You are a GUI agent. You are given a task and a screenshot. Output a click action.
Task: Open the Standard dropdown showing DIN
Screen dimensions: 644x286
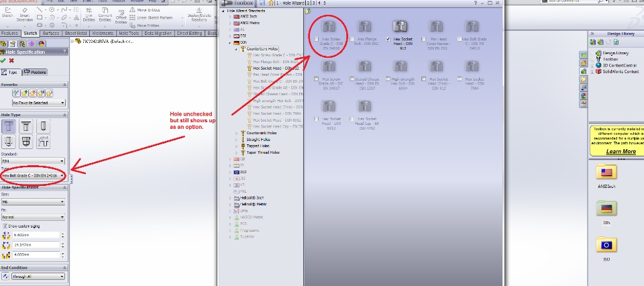tap(33, 161)
